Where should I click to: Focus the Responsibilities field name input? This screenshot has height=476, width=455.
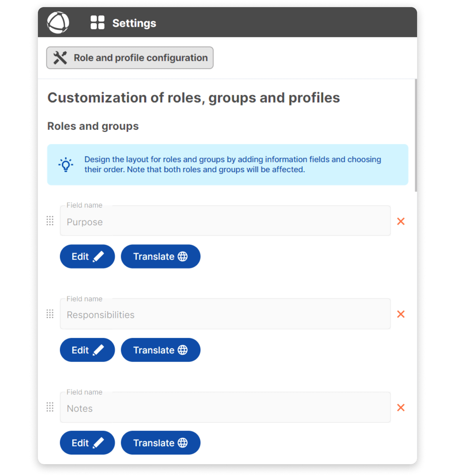[x=225, y=315]
